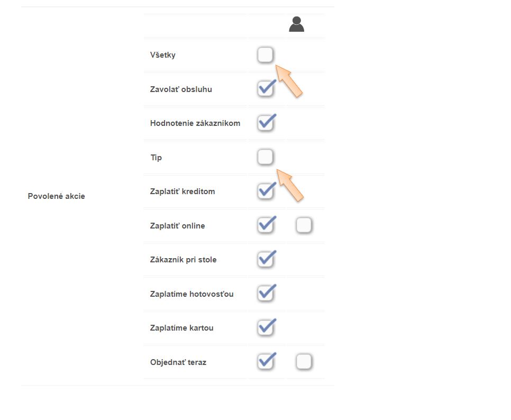Uncheck the first Objednať teraz checkbox
Viewport: 511px width, 420px height.
click(266, 362)
